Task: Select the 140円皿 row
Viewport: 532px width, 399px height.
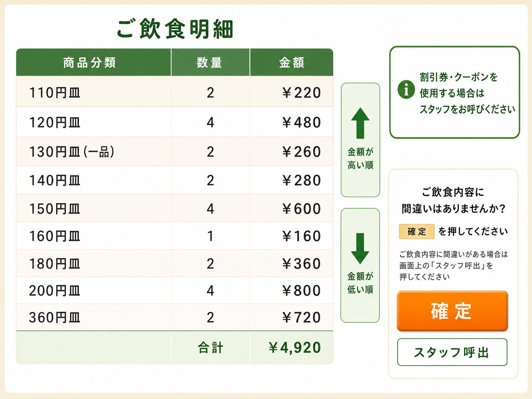Action: [x=175, y=180]
